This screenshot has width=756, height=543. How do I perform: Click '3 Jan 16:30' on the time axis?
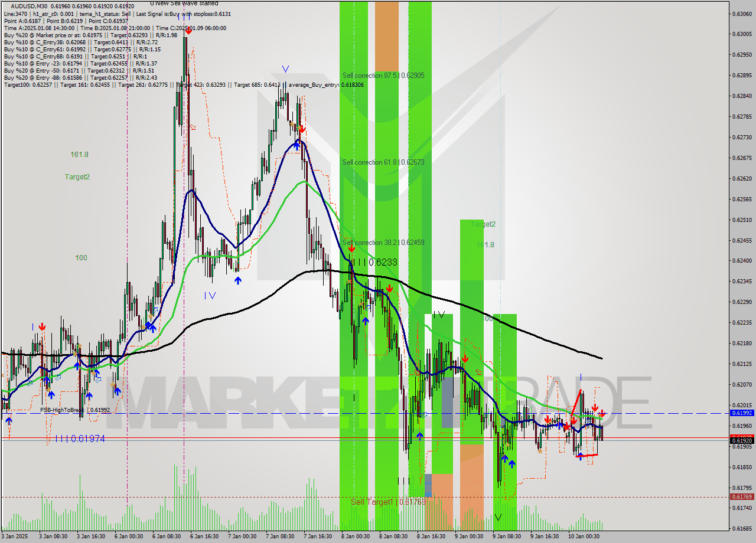click(90, 537)
